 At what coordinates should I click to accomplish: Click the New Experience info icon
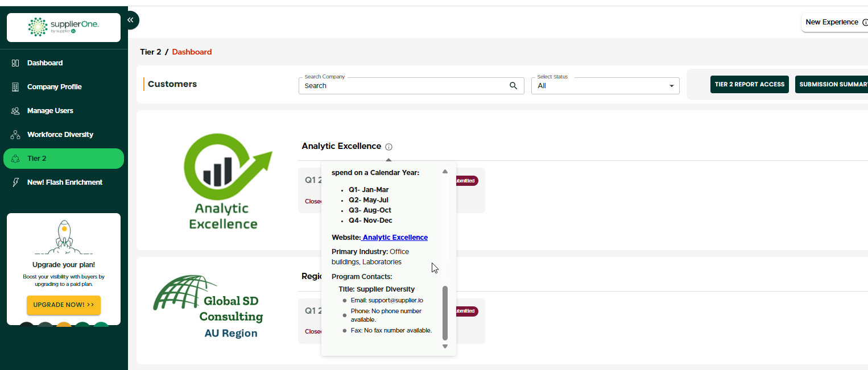tap(865, 23)
